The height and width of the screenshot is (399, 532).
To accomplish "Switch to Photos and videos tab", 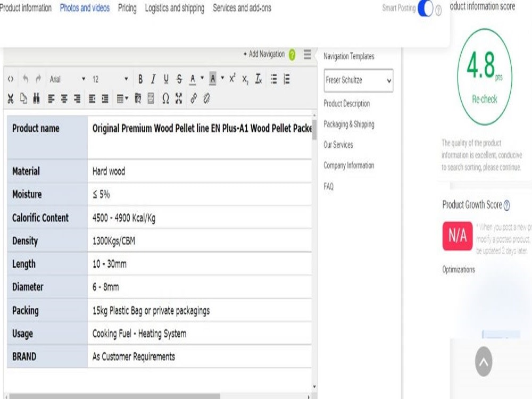I will [x=85, y=8].
